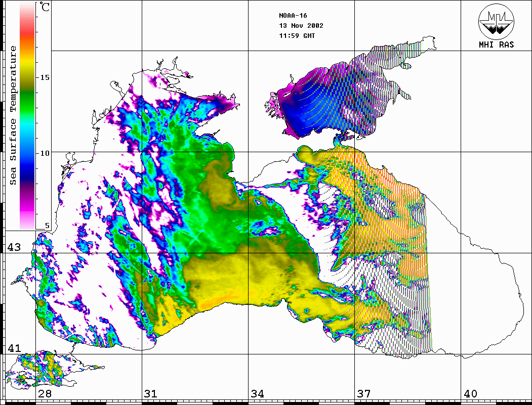
Task: Click the 'Sea Surface Temperature' vertical label
Action: (13, 116)
